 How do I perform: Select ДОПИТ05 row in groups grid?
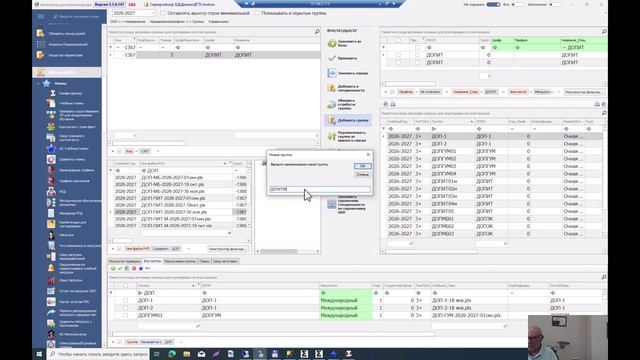click(x=494, y=211)
